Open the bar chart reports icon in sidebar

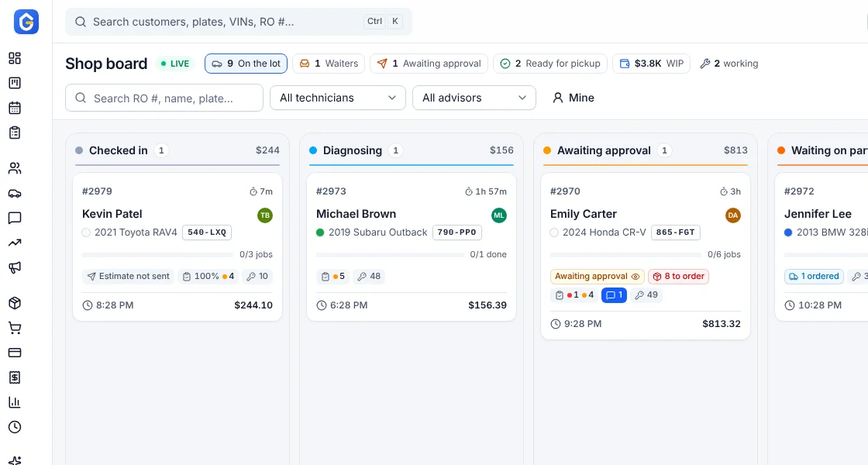tap(15, 402)
